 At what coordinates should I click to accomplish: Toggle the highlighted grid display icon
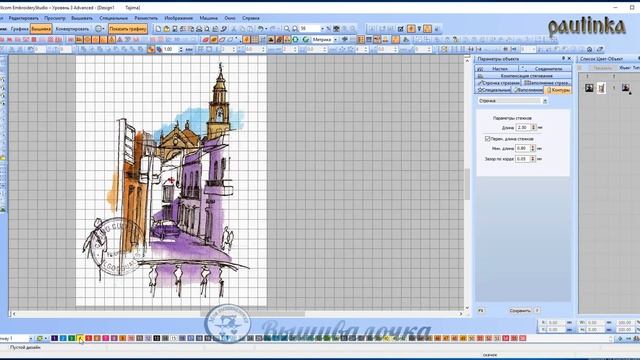point(254,40)
